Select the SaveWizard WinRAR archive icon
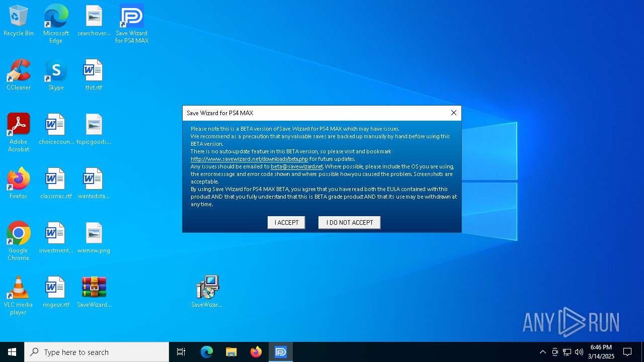 click(x=94, y=293)
